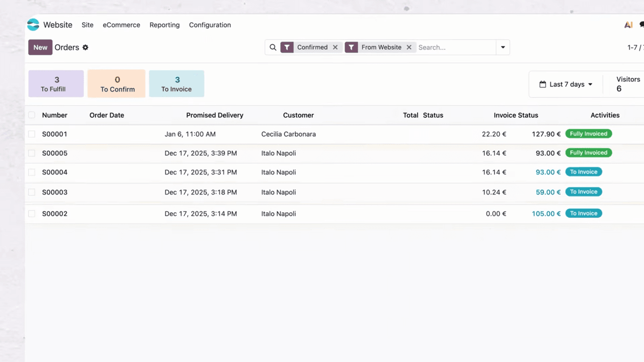Click the funnel icon on From Website filter
This screenshot has height=362, width=644.
351,47
